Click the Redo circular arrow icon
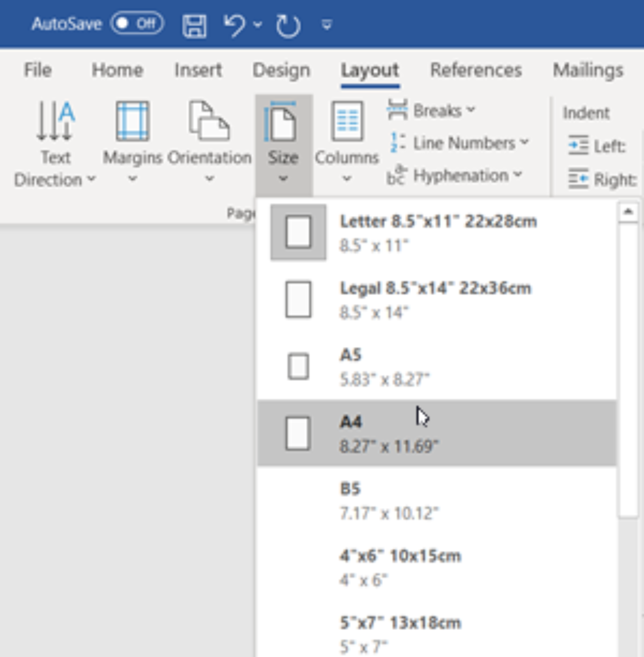 point(288,25)
